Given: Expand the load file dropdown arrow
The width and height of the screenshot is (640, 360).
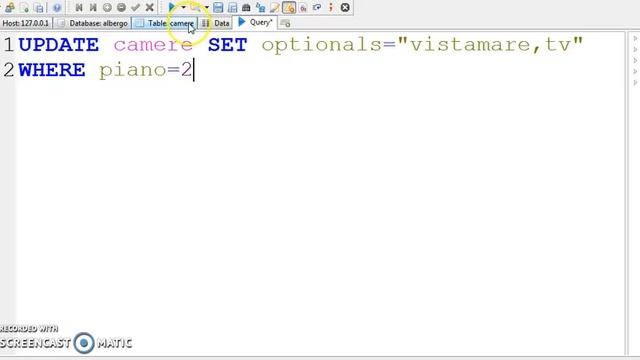Looking at the screenshot, I should 207,7.
